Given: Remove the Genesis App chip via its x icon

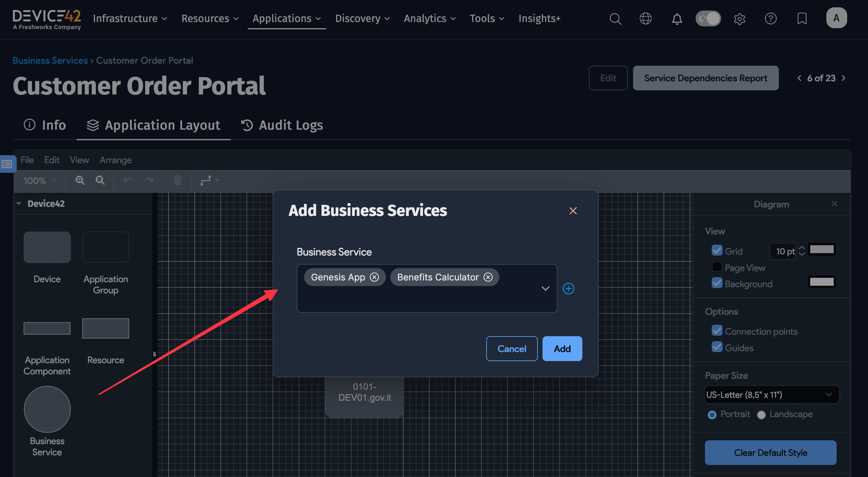Looking at the screenshot, I should [374, 277].
